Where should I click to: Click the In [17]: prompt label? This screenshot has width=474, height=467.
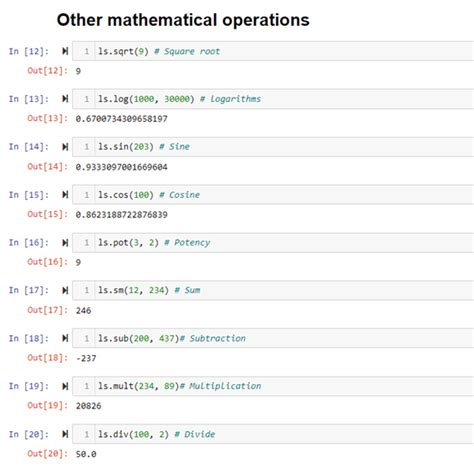pyautogui.click(x=29, y=290)
